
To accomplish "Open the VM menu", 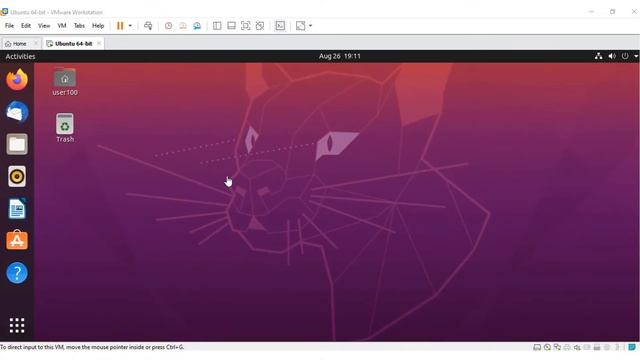I will (x=62, y=26).
